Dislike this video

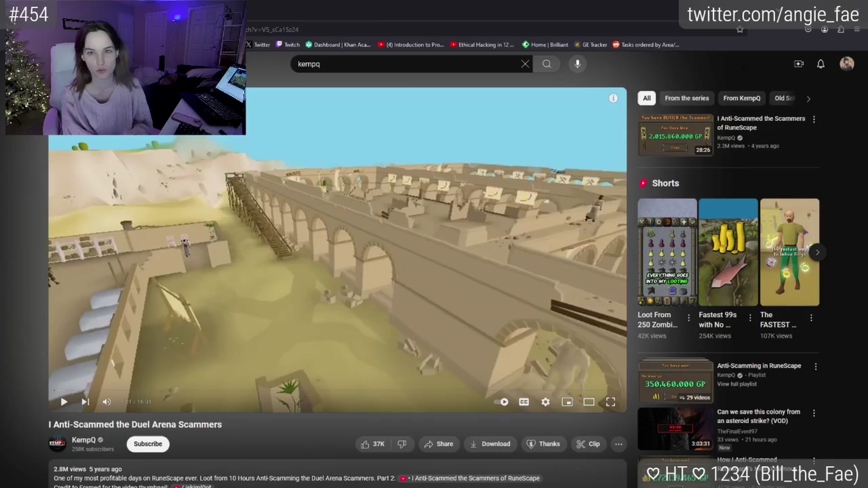(x=402, y=444)
